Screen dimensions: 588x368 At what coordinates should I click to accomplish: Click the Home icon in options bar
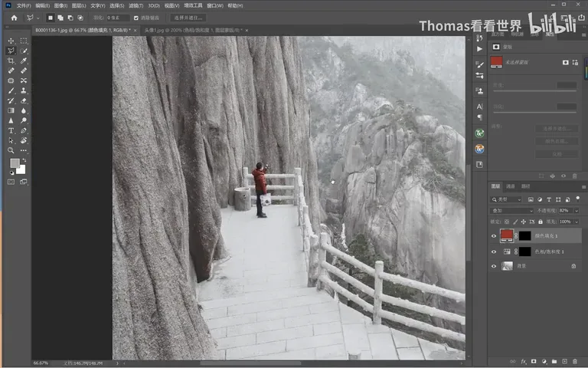click(x=15, y=18)
